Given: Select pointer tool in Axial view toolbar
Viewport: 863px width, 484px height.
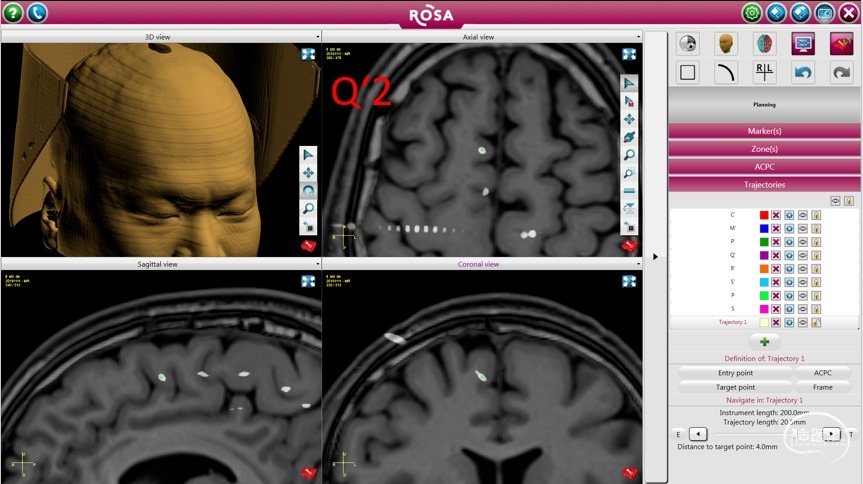Looking at the screenshot, I should (x=629, y=83).
